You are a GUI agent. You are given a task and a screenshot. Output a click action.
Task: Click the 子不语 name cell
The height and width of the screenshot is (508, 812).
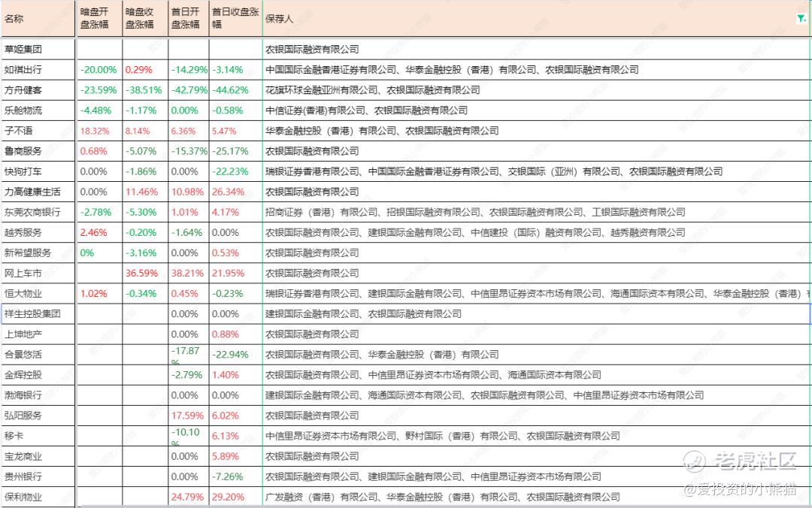point(38,131)
